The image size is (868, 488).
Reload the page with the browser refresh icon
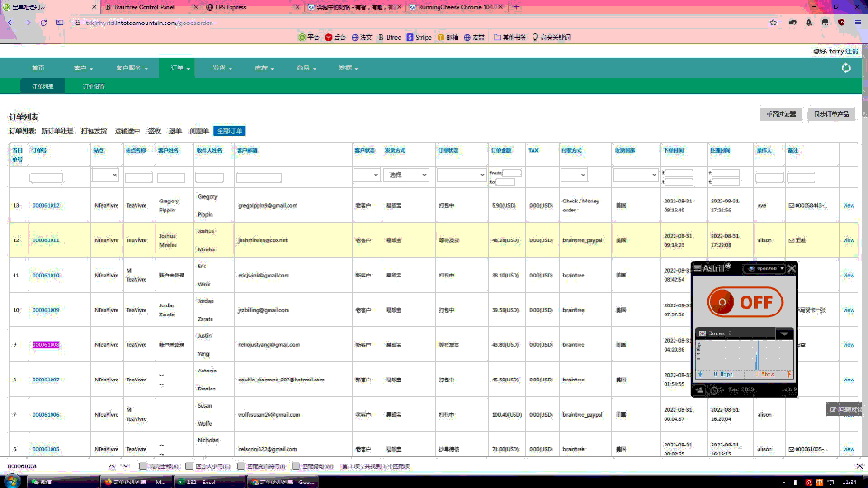tap(43, 23)
